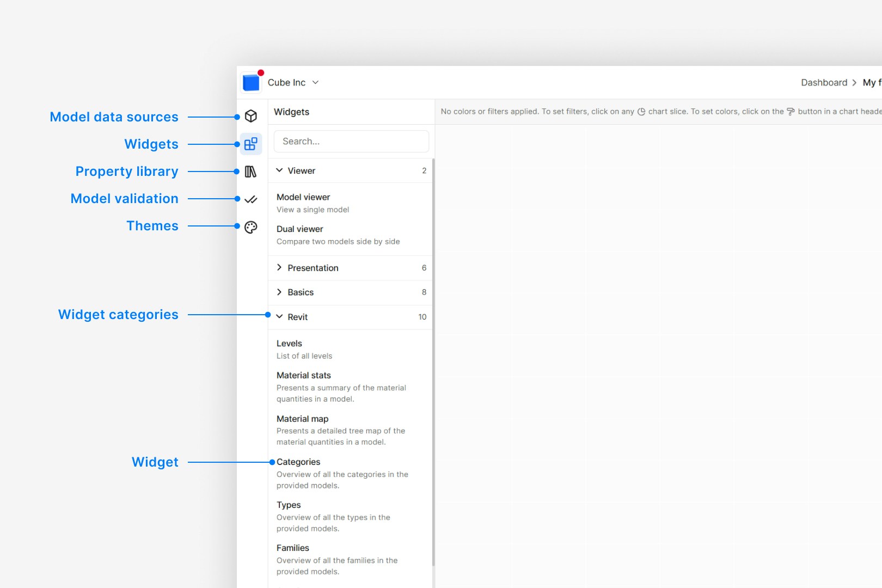Image resolution: width=882 pixels, height=588 pixels.
Task: Open the Property library books icon
Action: pyautogui.click(x=251, y=171)
